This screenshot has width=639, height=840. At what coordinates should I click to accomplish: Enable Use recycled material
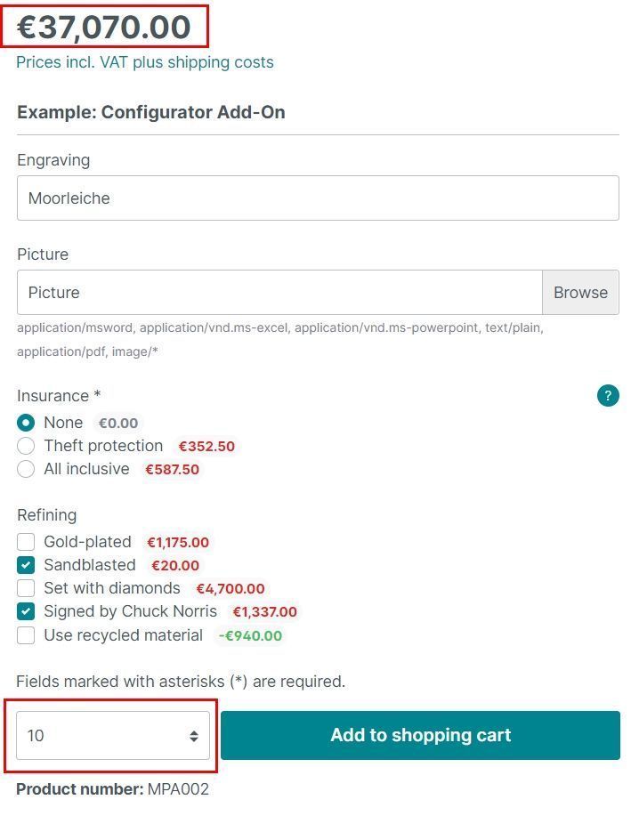(x=27, y=634)
